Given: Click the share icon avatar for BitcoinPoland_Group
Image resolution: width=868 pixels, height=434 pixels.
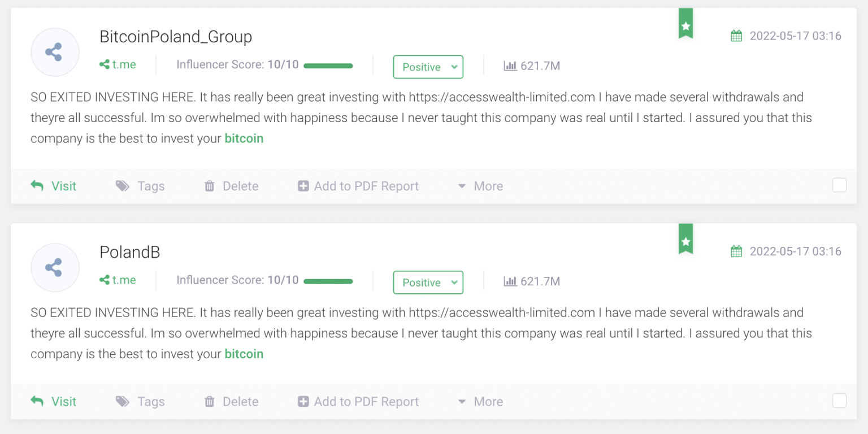Looking at the screenshot, I should click(55, 51).
